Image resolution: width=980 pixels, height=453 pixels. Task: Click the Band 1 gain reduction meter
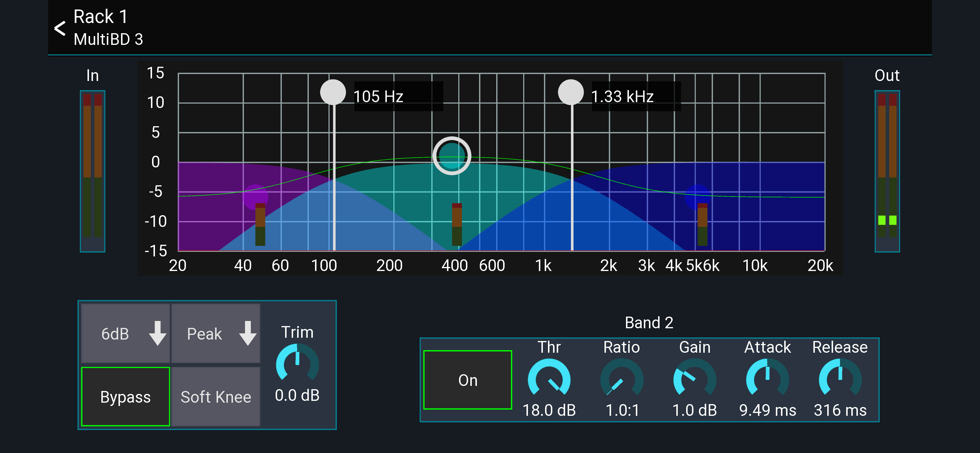pyautogui.click(x=260, y=224)
